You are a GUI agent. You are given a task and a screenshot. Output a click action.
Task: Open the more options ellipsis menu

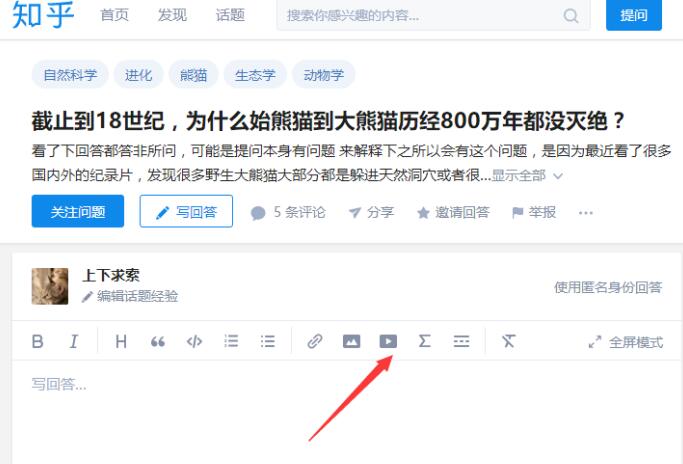click(585, 213)
